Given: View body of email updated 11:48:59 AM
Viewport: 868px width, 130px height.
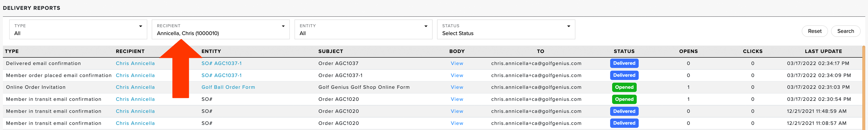Looking at the screenshot, I should (x=457, y=111).
